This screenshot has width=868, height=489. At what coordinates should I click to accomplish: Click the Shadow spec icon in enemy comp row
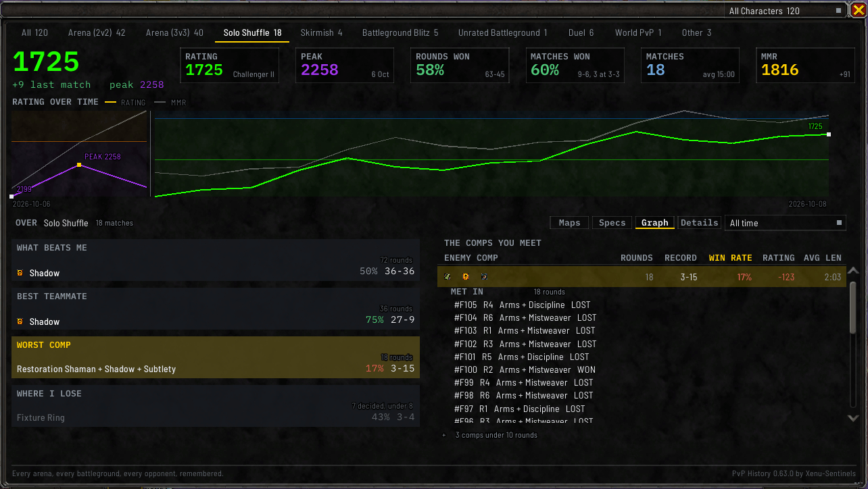pyautogui.click(x=466, y=277)
